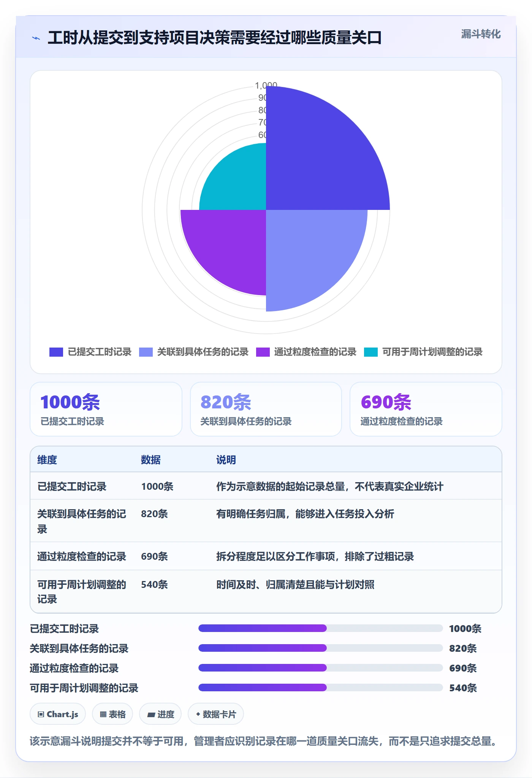This screenshot has height=778, width=532.
Task: Click the main title heading text
Action: tap(215, 38)
